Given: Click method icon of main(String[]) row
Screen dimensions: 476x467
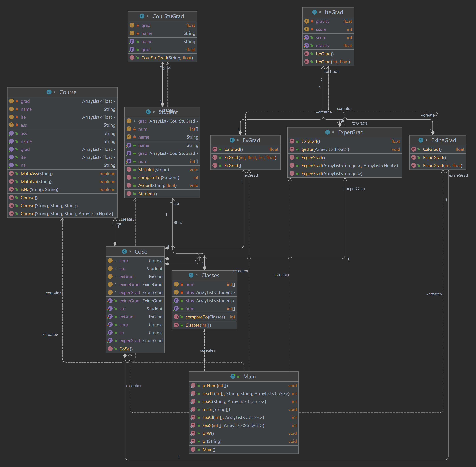Looking at the screenshot, I should tap(193, 409).
